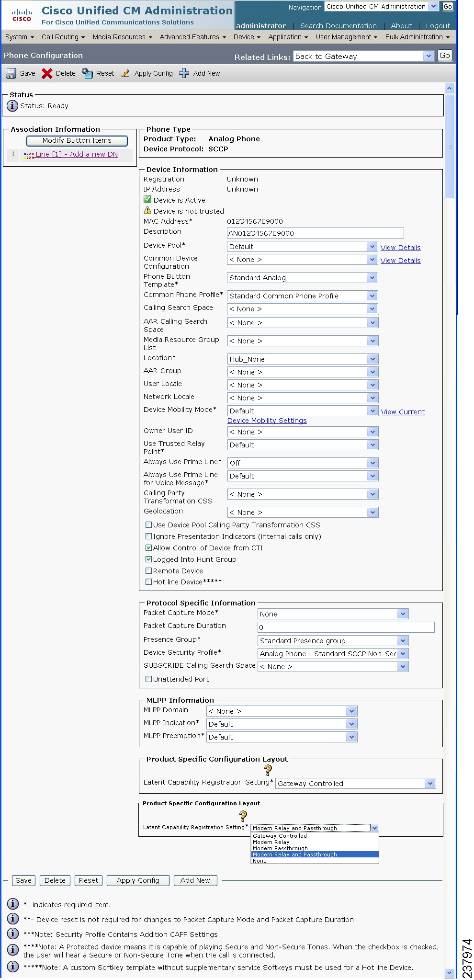
Task: Click the Description input field
Action: pos(316,233)
